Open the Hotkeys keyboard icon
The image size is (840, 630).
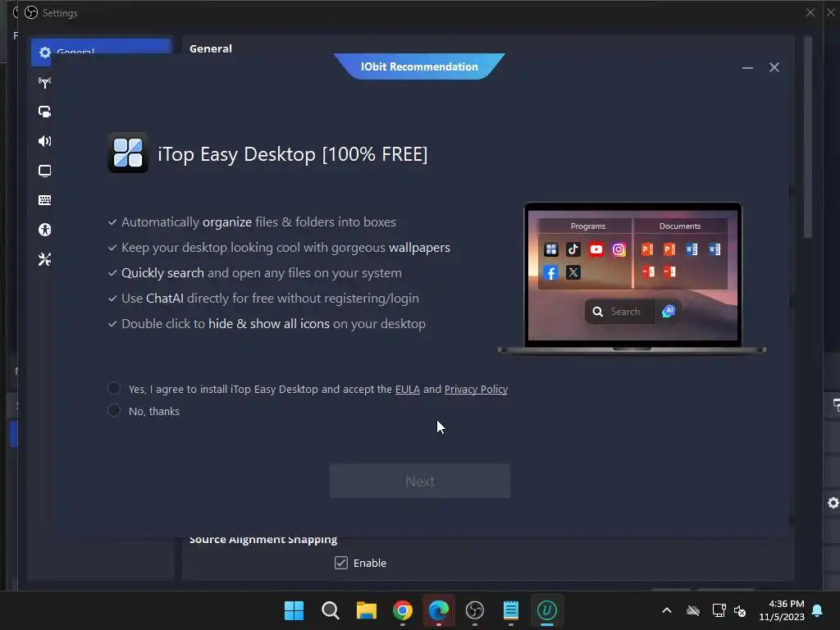(45, 200)
